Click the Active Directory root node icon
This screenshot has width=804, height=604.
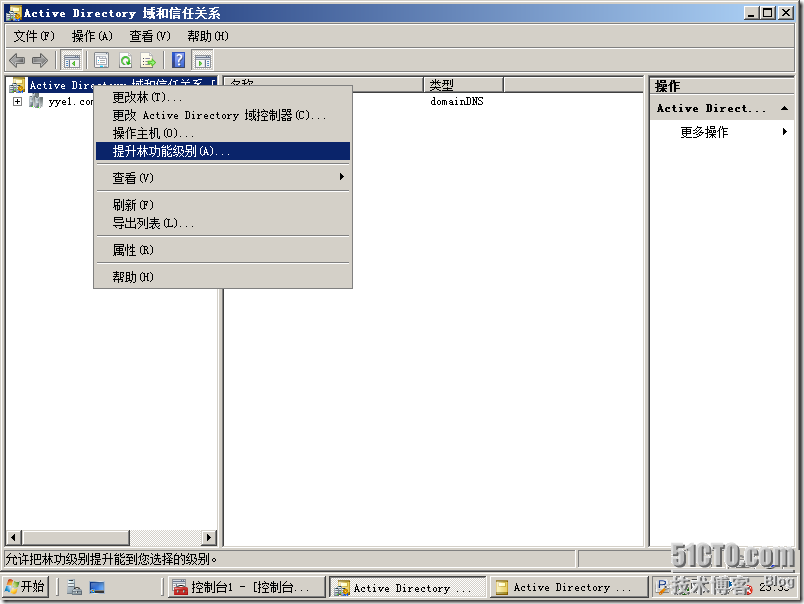click(x=17, y=85)
